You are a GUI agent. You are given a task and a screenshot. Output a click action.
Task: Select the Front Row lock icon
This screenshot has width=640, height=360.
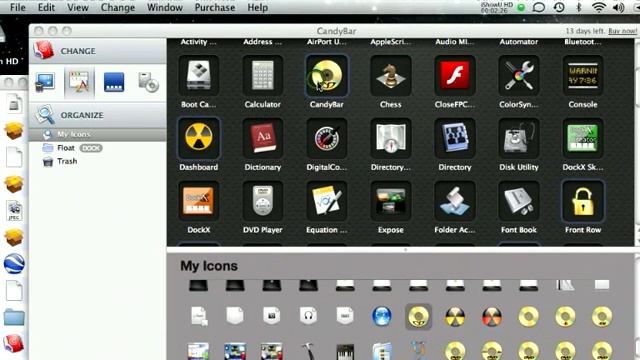(583, 201)
